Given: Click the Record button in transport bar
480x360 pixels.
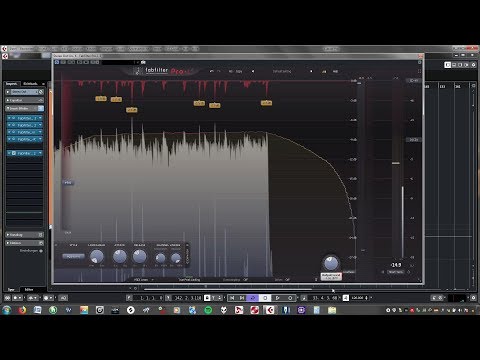Looking at the screenshot, I should point(290,298).
